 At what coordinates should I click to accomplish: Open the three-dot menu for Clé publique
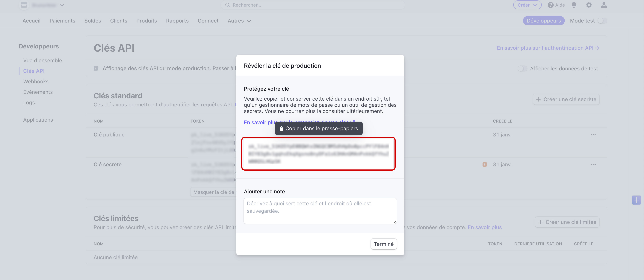click(x=593, y=135)
